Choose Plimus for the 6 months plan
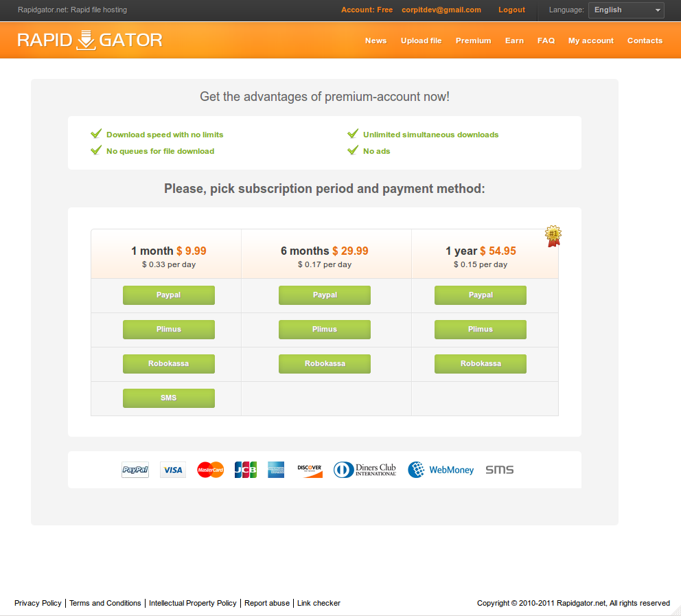This screenshot has width=681, height=616. [325, 329]
